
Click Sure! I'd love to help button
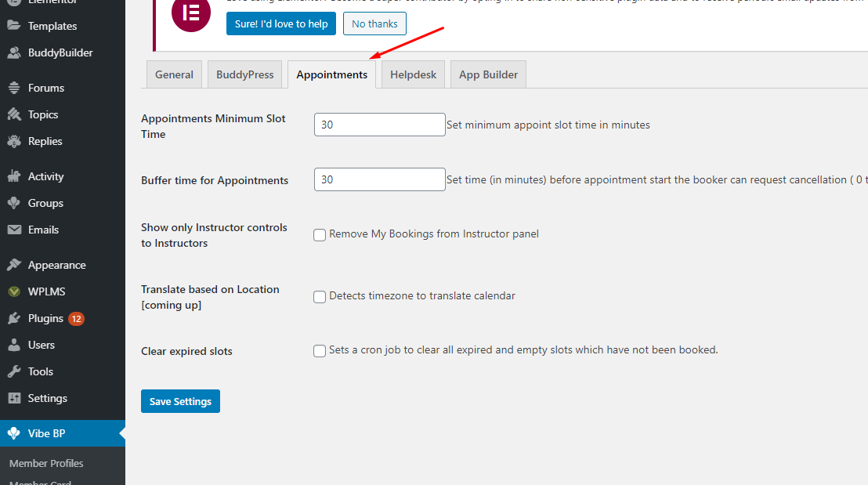(281, 24)
